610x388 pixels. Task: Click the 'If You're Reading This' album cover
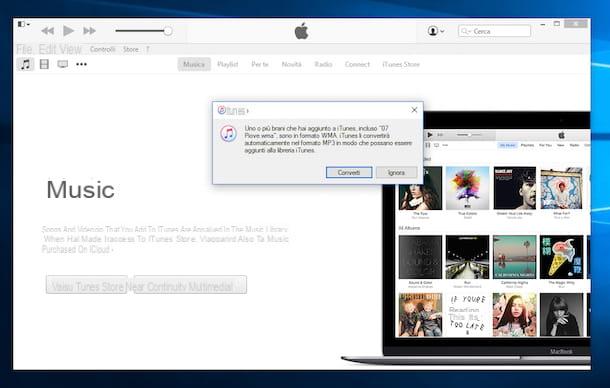click(467, 315)
